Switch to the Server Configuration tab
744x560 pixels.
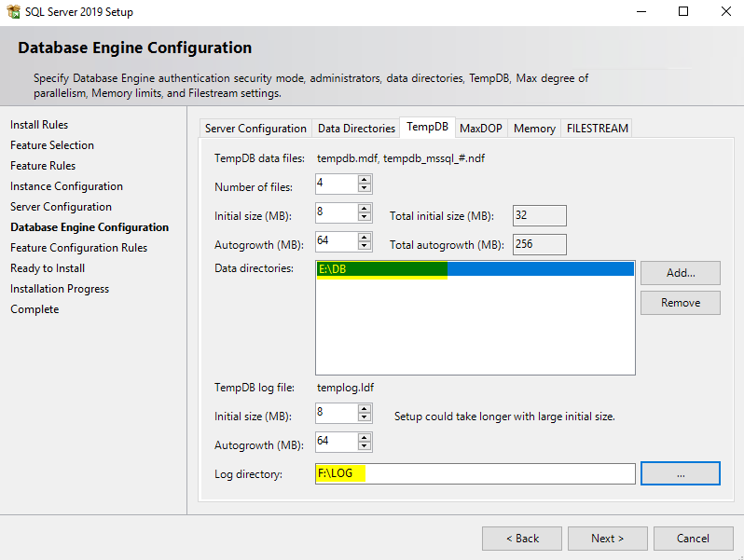pyautogui.click(x=255, y=129)
